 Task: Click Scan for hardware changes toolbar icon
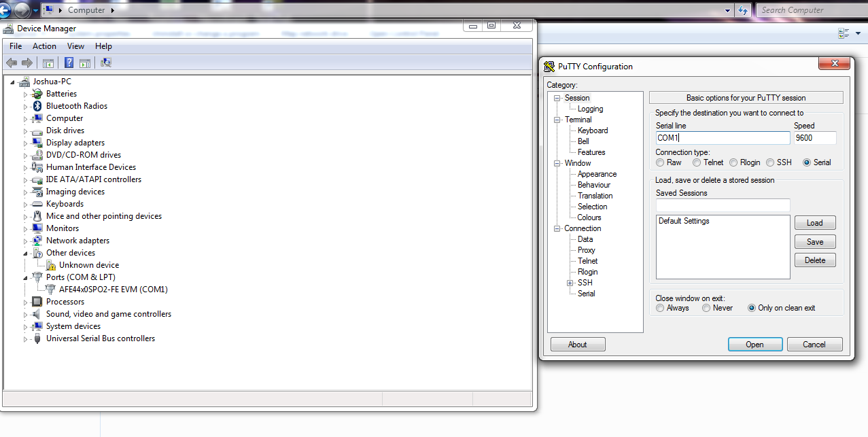[x=105, y=63]
